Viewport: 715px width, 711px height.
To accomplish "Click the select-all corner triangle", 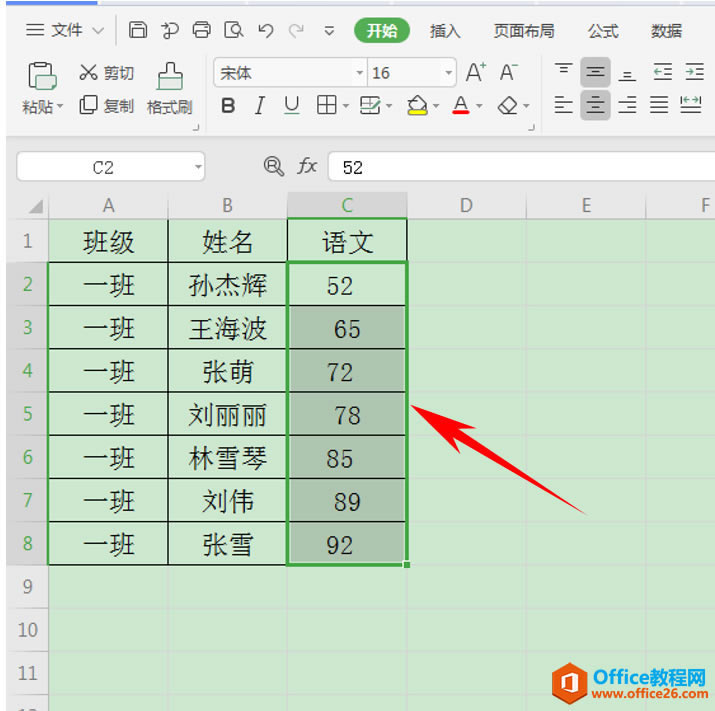I will coord(35,207).
